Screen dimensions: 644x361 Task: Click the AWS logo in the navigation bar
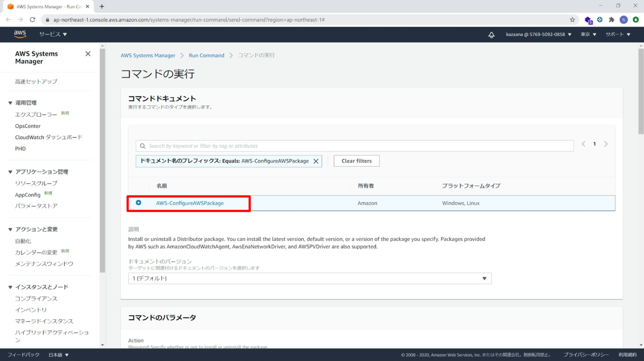point(20,34)
